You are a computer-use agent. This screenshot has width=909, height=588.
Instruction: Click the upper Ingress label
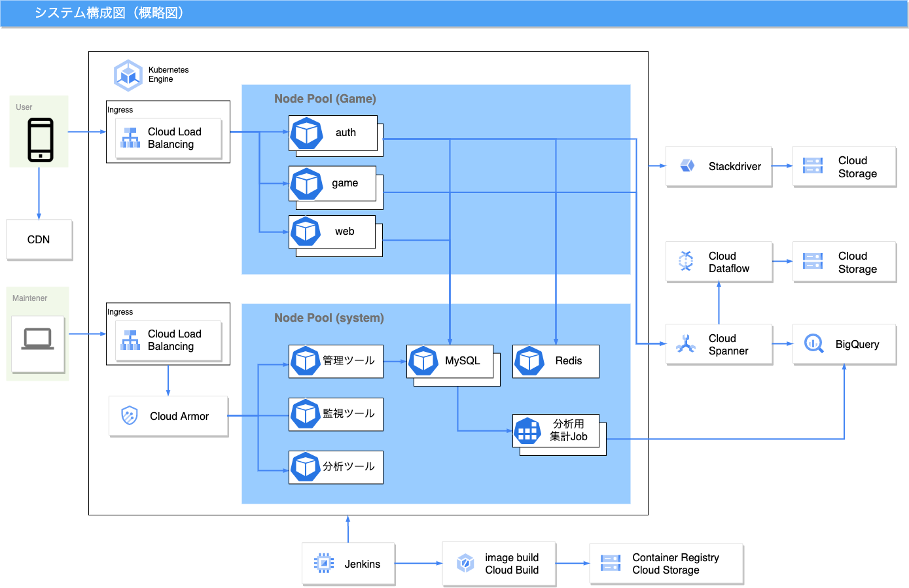(x=120, y=110)
